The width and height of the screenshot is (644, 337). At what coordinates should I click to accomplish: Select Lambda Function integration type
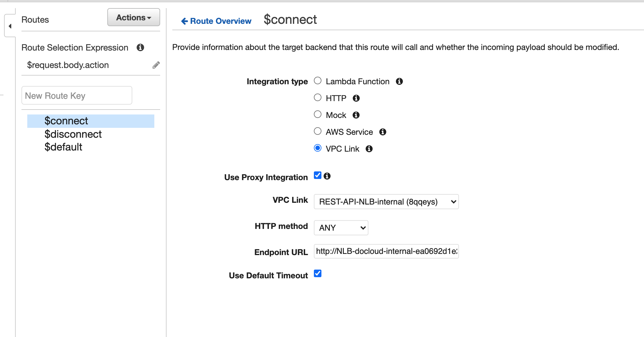[x=318, y=80]
